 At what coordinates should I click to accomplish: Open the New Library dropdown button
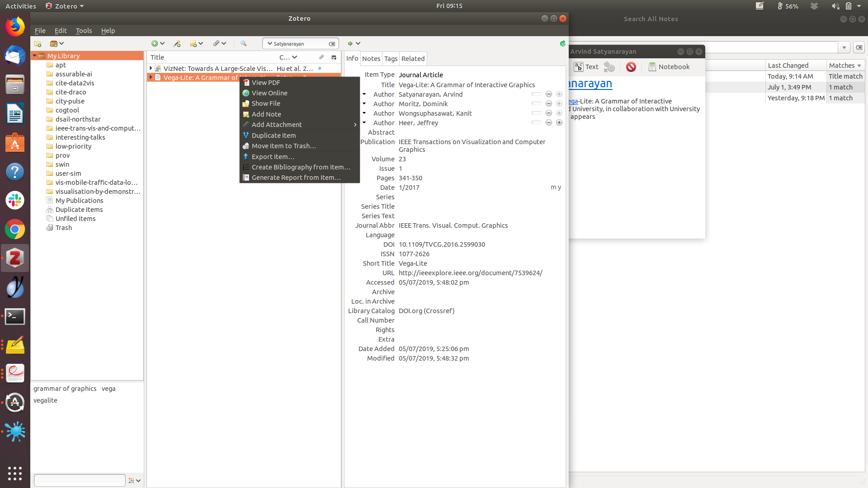(57, 44)
